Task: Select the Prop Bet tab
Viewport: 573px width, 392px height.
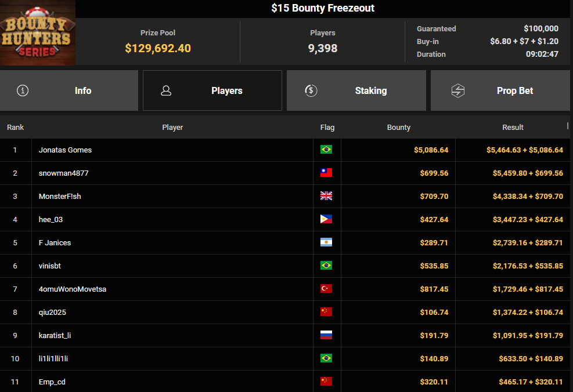Action: coord(500,90)
